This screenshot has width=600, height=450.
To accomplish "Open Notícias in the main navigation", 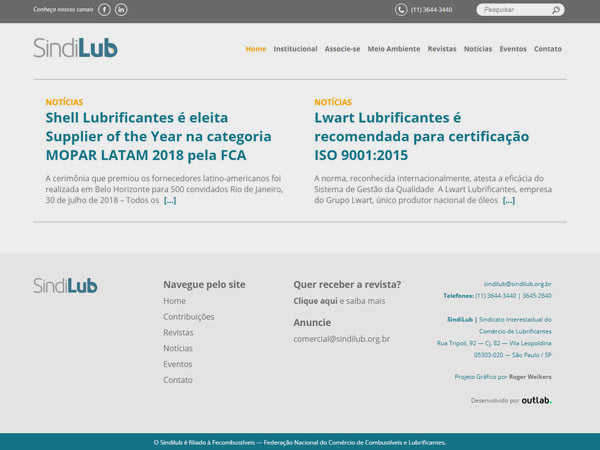I will point(478,49).
